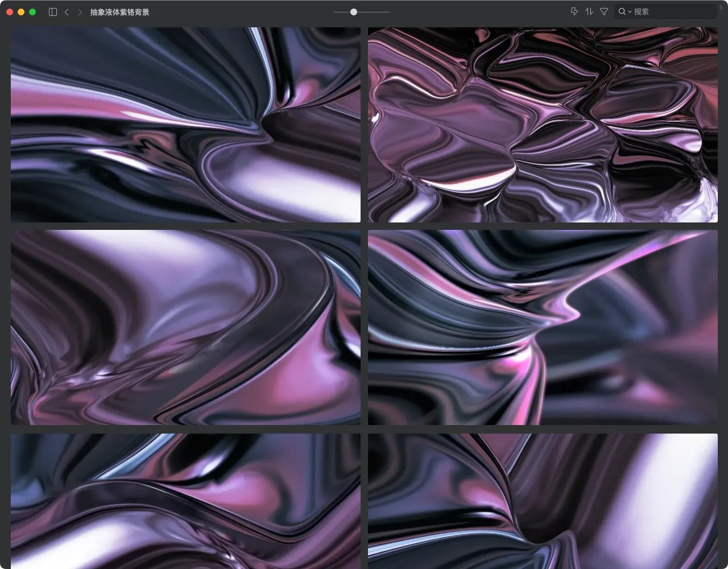728x569 pixels.
Task: Select the bottom-left flowing chrome thumbnail
Action: coord(185,501)
